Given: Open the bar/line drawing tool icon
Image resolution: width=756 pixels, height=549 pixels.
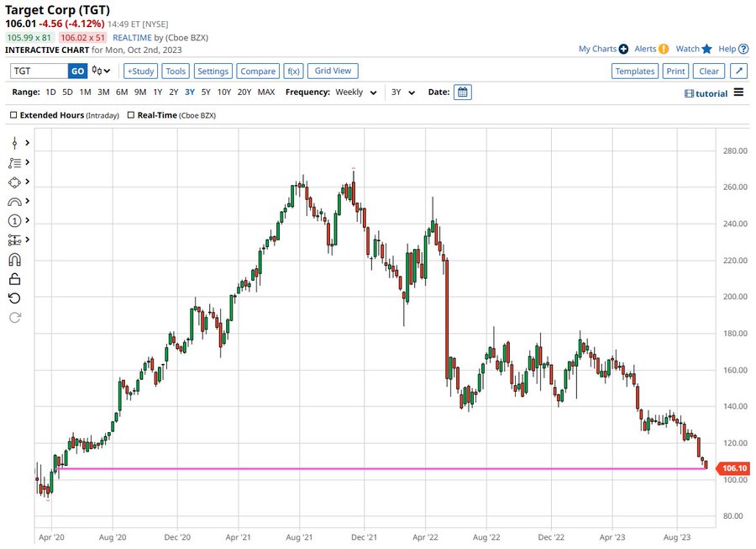Looking at the screenshot, I should coord(14,143).
